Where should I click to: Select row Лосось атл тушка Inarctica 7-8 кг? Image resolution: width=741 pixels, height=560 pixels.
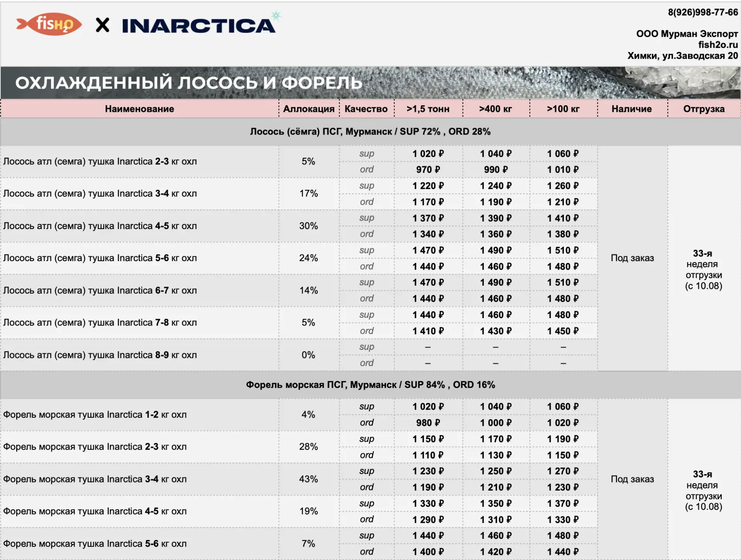pyautogui.click(x=139, y=322)
